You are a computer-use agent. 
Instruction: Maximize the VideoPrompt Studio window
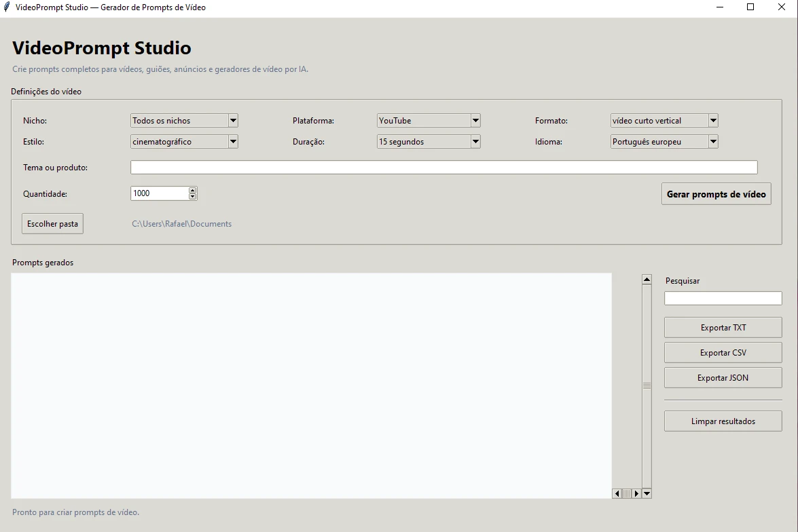tap(750, 7)
